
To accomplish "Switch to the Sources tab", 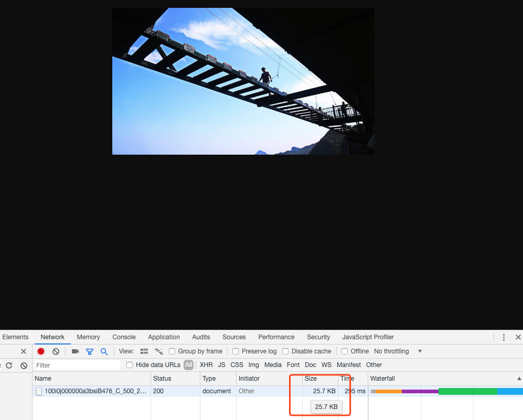I will click(x=234, y=337).
